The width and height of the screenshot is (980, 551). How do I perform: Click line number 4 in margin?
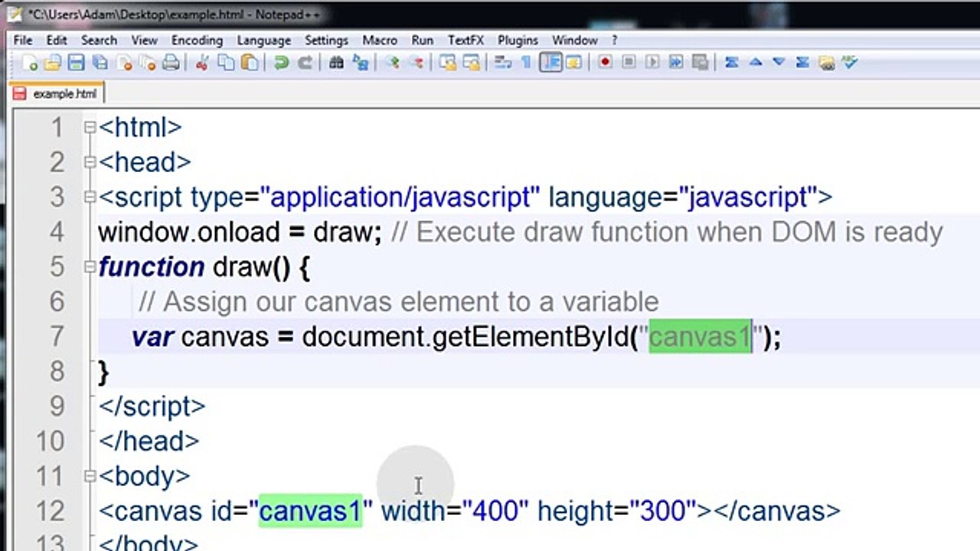click(57, 232)
